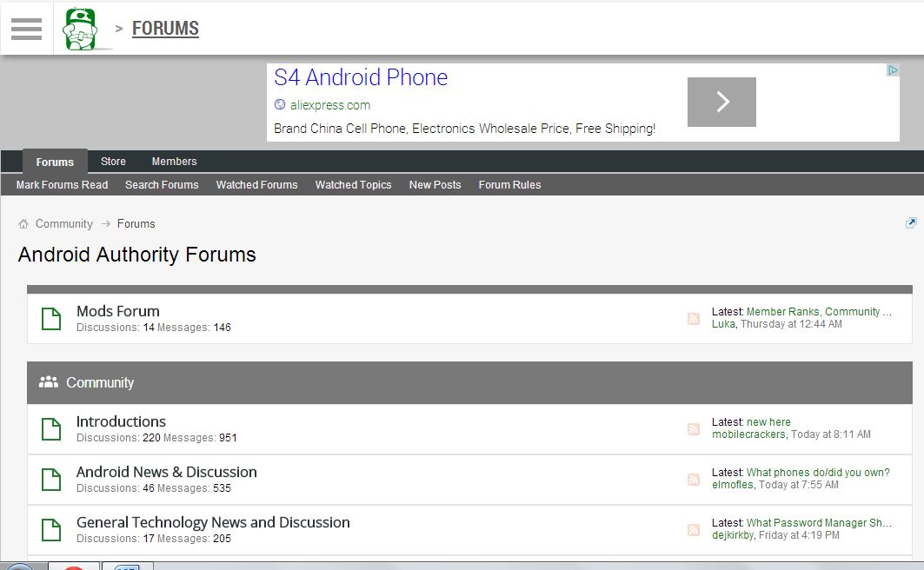Open RSS feed for Android News & Discussion
Screen dimensions: 924x570
coord(693,480)
